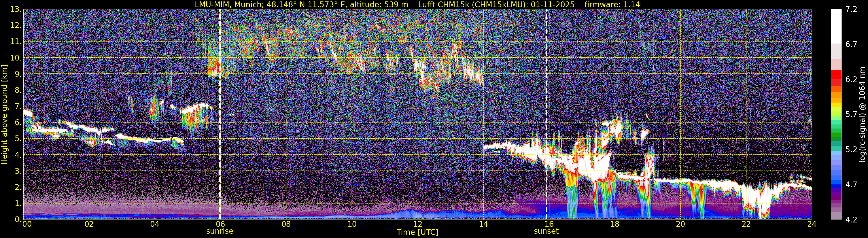Click the time axis tick "14"
This screenshot has width=868, height=238.
pos(483,224)
